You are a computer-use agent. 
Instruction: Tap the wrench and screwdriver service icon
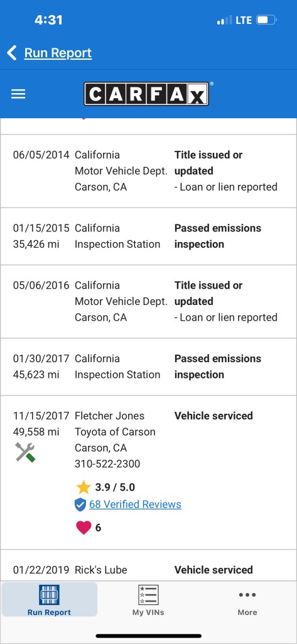(x=26, y=452)
